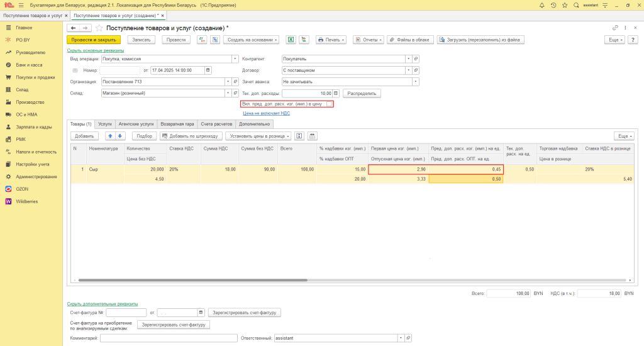Expand Склад dropdown arrow
The height and width of the screenshot is (346, 644).
pyautogui.click(x=228, y=93)
